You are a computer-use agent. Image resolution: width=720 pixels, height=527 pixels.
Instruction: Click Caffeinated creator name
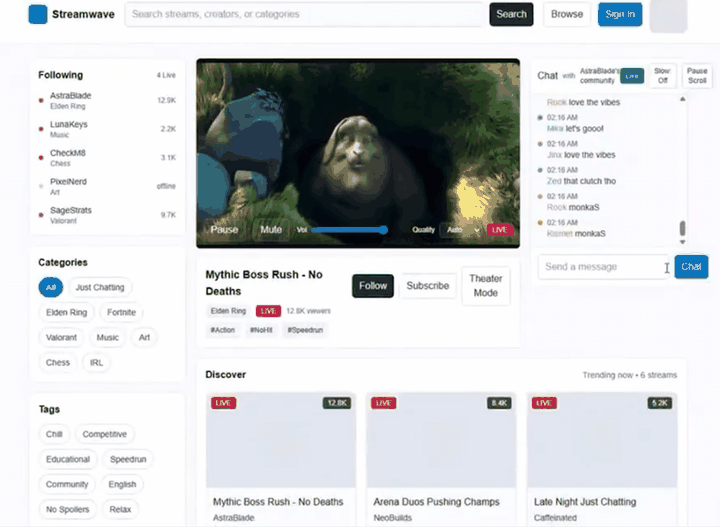click(x=555, y=518)
